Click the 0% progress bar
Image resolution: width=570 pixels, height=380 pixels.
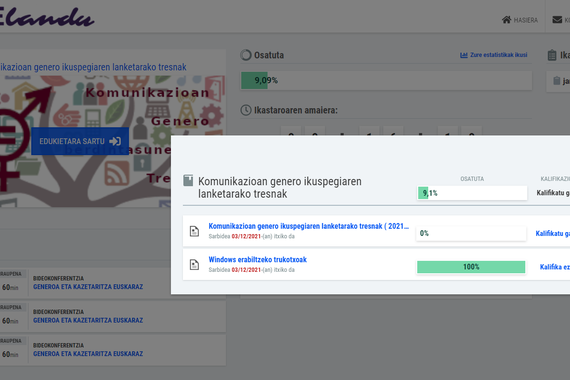[x=471, y=233]
